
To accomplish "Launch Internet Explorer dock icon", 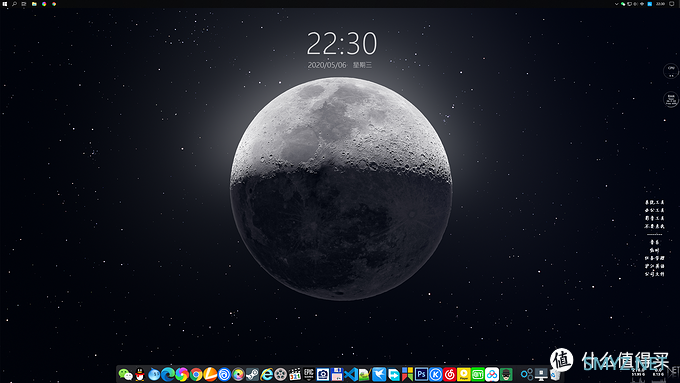I will tap(266, 374).
